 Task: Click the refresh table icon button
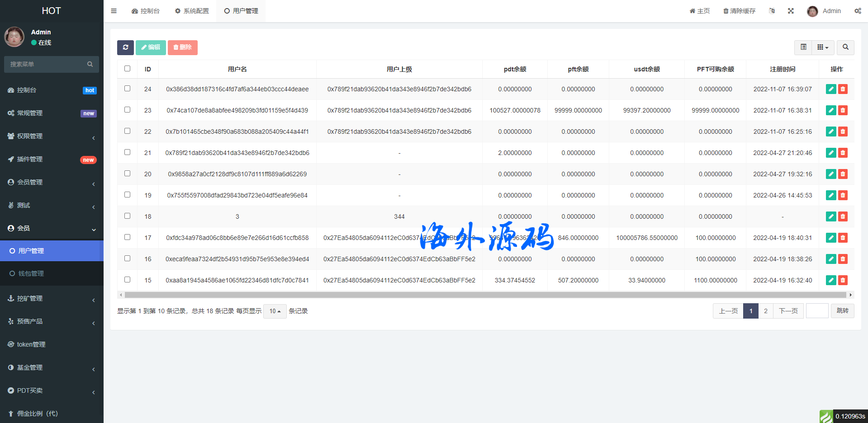click(x=125, y=47)
